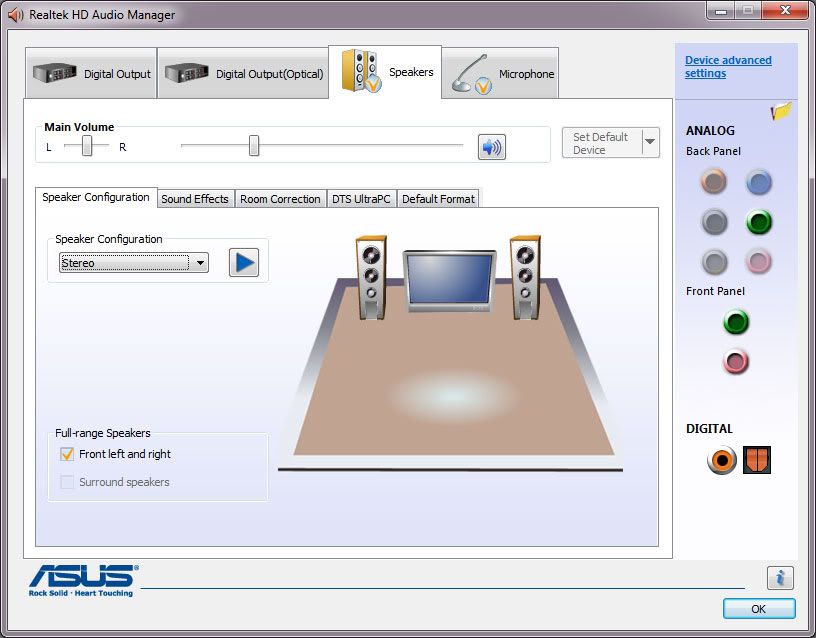
Task: Switch to the Microphone tab
Action: tap(500, 73)
